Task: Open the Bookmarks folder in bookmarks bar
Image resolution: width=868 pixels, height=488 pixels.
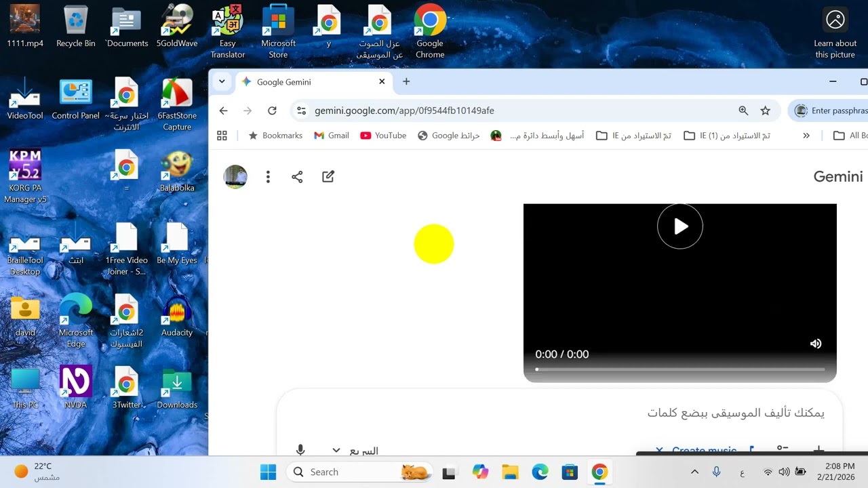Action: pyautogui.click(x=275, y=136)
